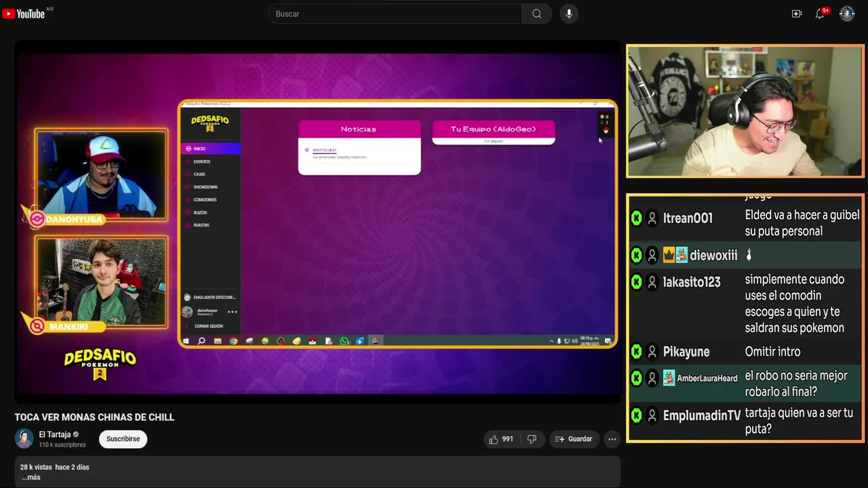Like the video with thumbs up
Image resolution: width=868 pixels, height=488 pixels.
click(501, 439)
